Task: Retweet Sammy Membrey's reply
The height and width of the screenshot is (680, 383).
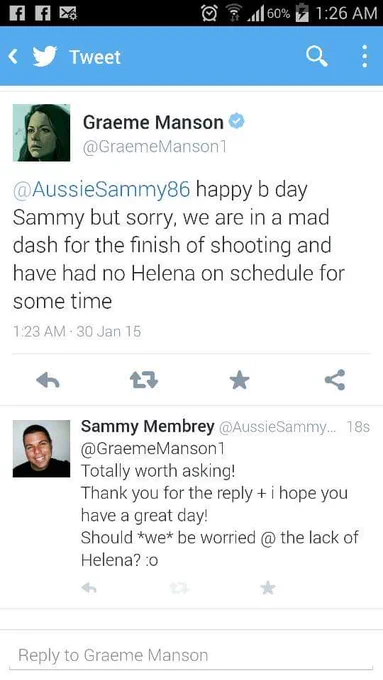Action: (x=179, y=588)
